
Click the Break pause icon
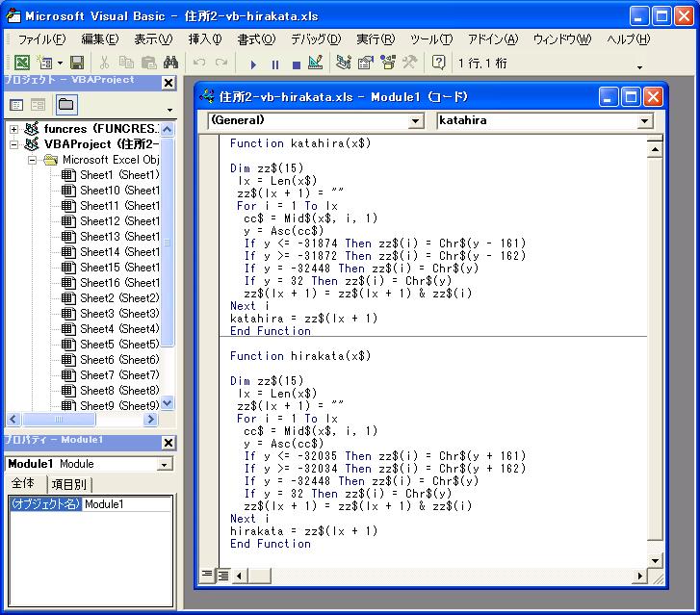click(275, 64)
